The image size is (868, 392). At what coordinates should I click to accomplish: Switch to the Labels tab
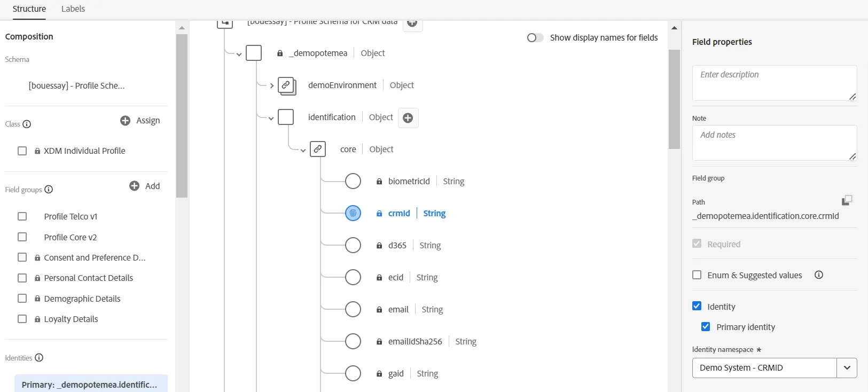(73, 9)
